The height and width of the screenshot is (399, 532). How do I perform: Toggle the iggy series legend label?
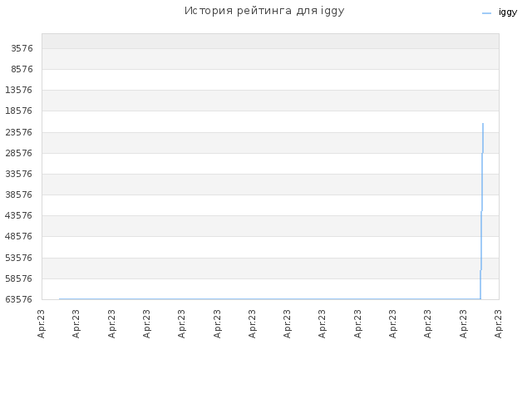pos(508,12)
